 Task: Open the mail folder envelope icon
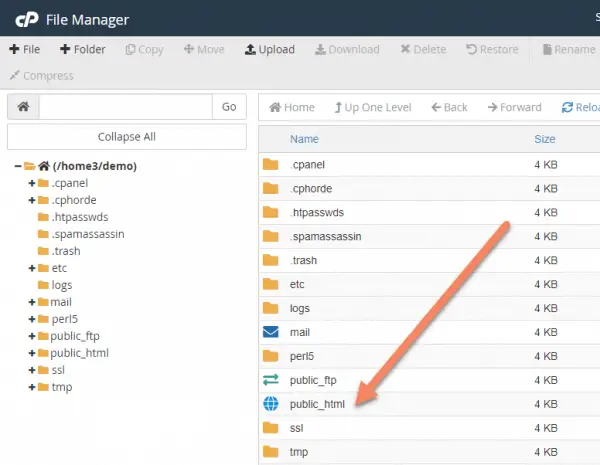click(x=271, y=332)
